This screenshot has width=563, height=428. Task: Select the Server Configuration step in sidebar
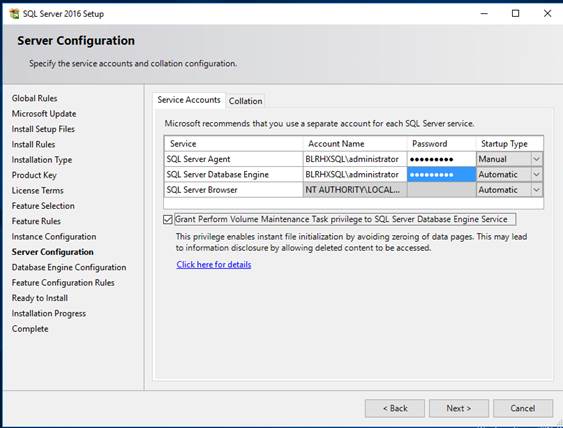[x=52, y=252]
